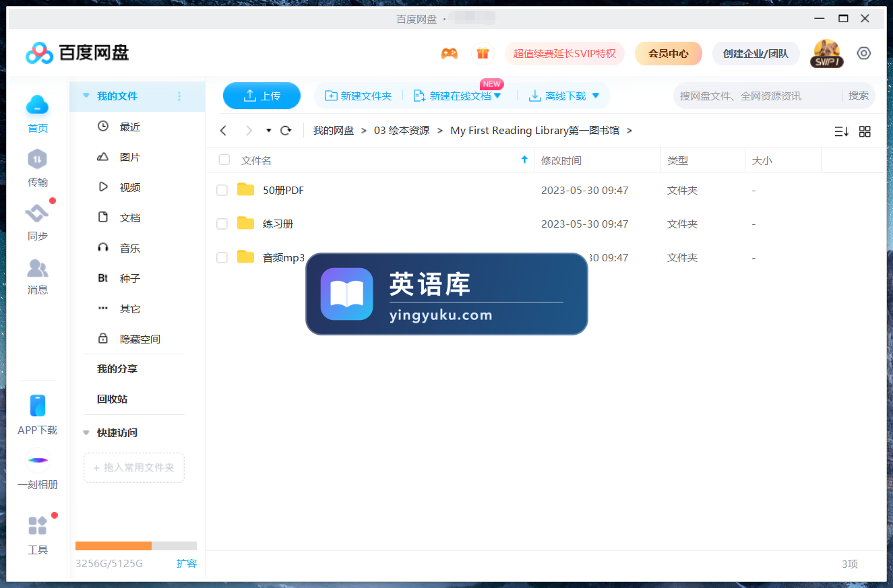Open 我的分享 in sidebar
This screenshot has width=893, height=588.
click(x=117, y=369)
